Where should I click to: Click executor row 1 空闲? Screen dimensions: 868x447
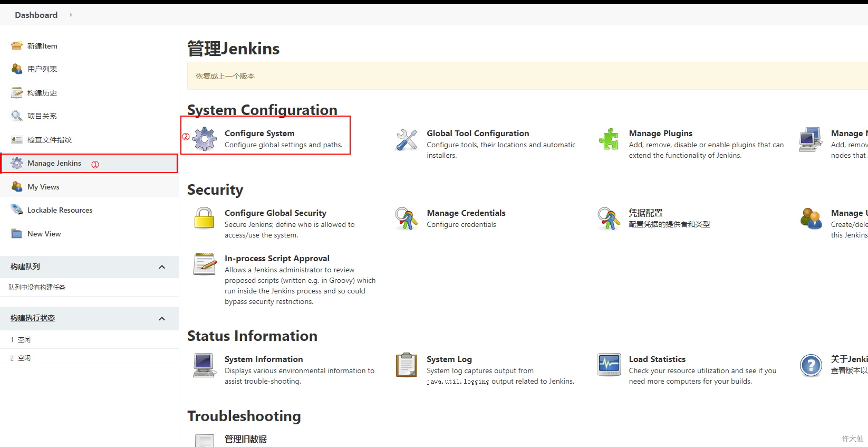tap(89, 339)
